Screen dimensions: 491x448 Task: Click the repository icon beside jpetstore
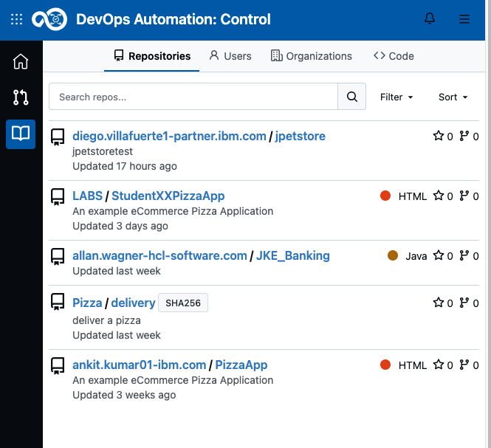point(58,137)
